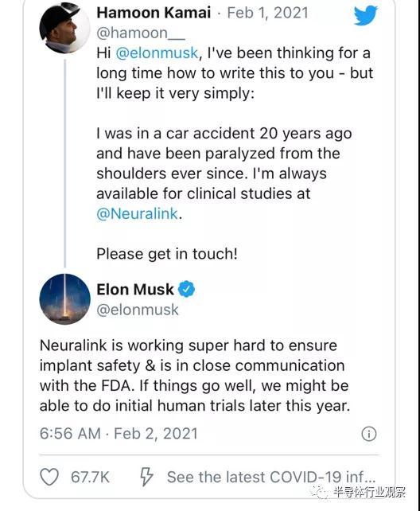The height and width of the screenshot is (511, 420).
Task: Click the @elonmusk handle under Elon Musk
Action: [138, 310]
